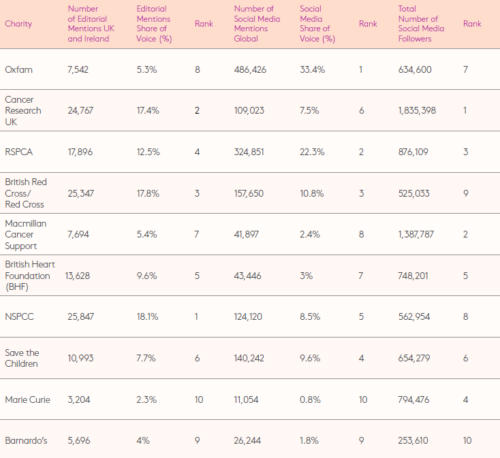
Task: Click followers value 1,835,398
Action: coord(417,111)
